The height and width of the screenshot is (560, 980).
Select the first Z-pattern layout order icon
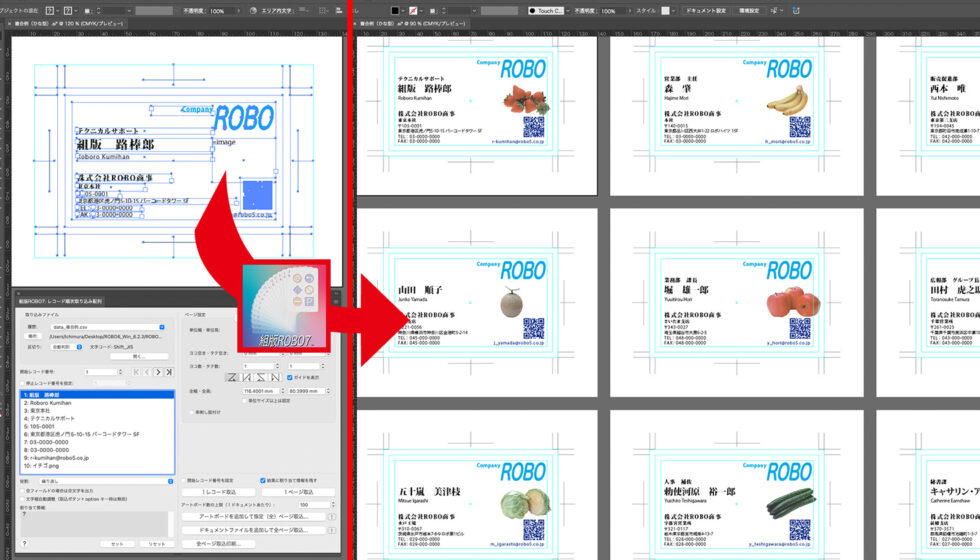231,377
